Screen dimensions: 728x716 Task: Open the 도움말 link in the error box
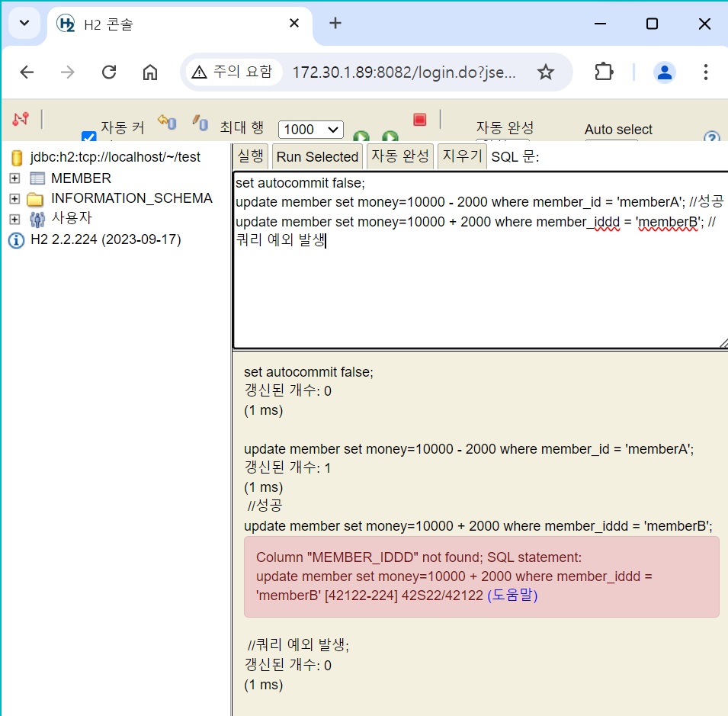512,596
